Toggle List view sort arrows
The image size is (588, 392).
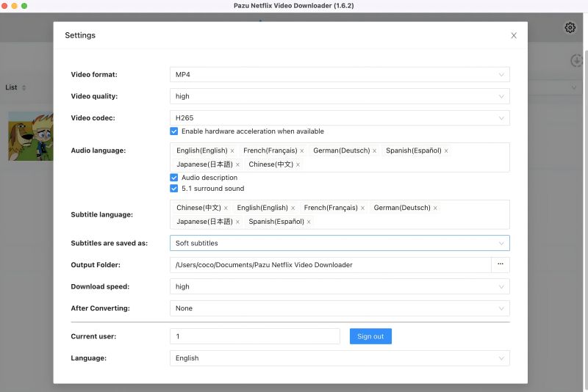(24, 87)
